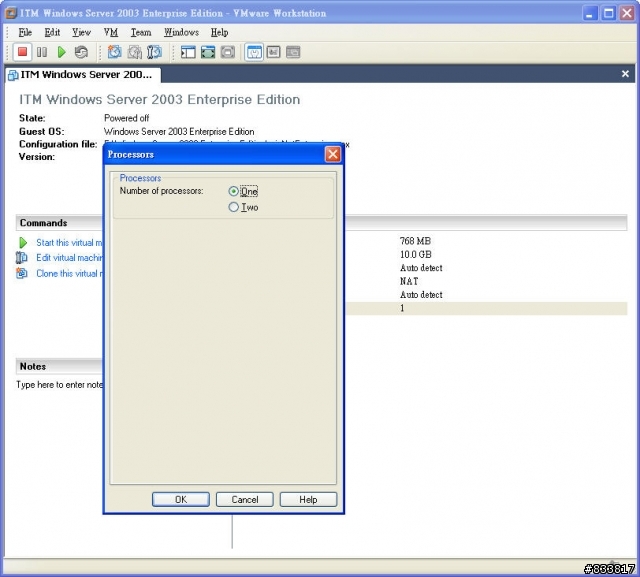Click the Start this virtual machine link
This screenshot has width=640, height=577.
coord(69,243)
